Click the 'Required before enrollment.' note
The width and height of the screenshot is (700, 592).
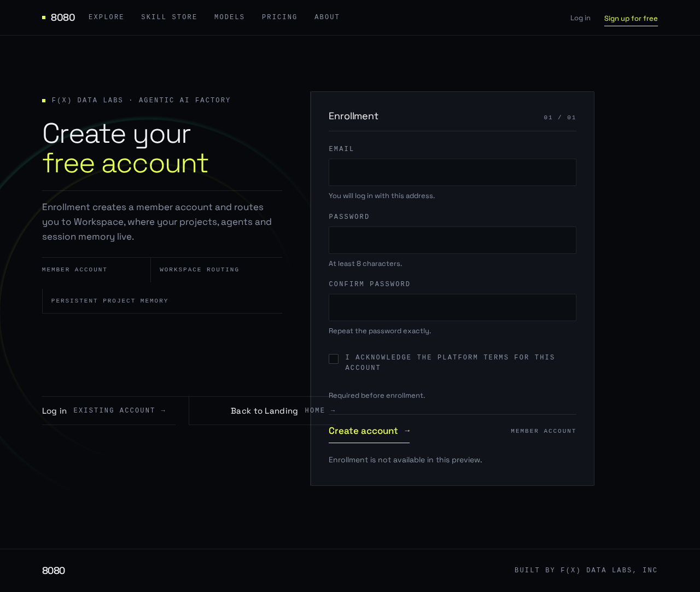(377, 396)
